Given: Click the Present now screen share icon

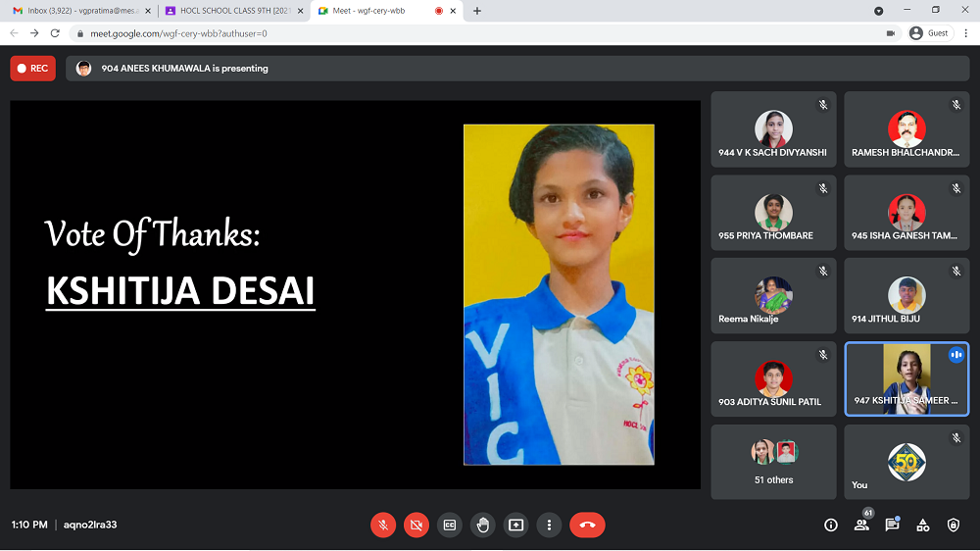Looking at the screenshot, I should [516, 525].
